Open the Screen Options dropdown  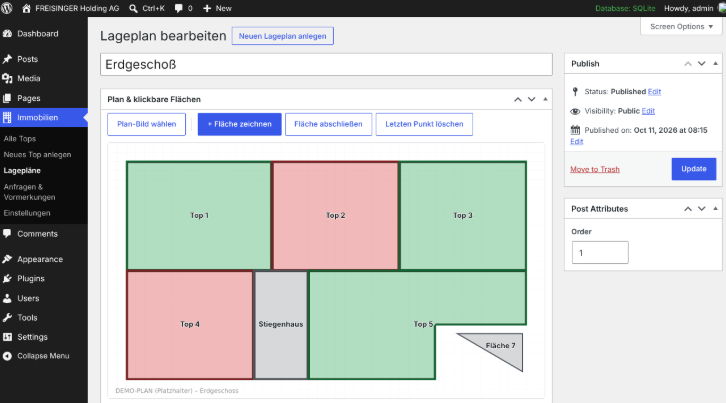click(681, 26)
